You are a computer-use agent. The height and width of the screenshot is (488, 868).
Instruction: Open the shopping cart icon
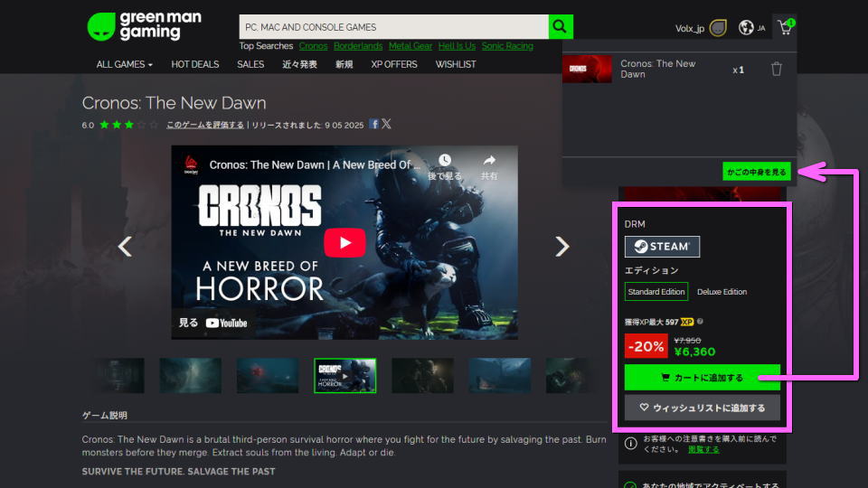coord(786,27)
